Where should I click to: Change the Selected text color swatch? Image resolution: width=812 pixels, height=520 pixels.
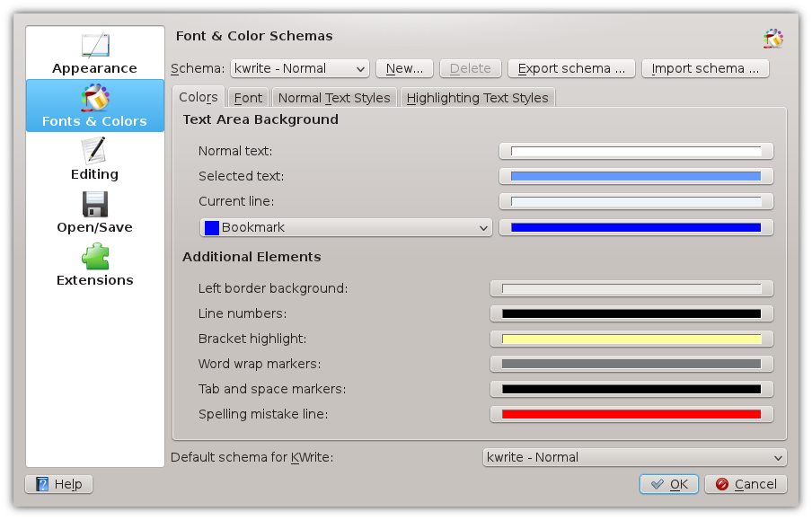pos(636,177)
